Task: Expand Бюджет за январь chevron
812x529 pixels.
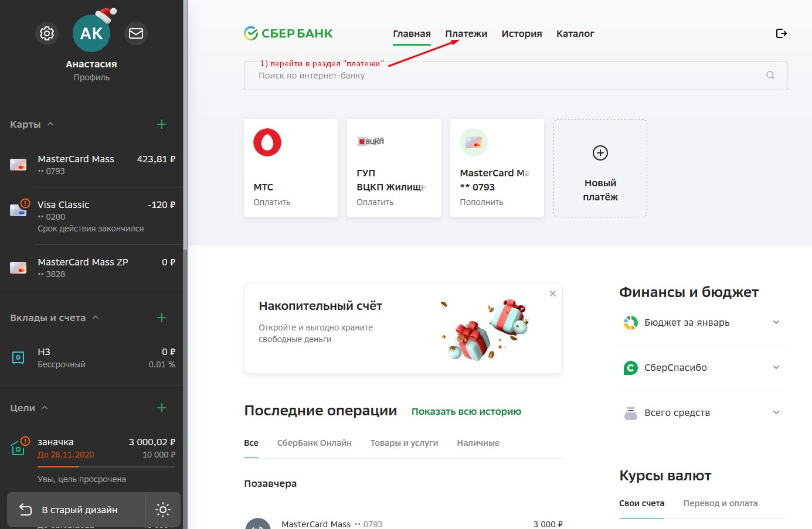Action: click(776, 322)
